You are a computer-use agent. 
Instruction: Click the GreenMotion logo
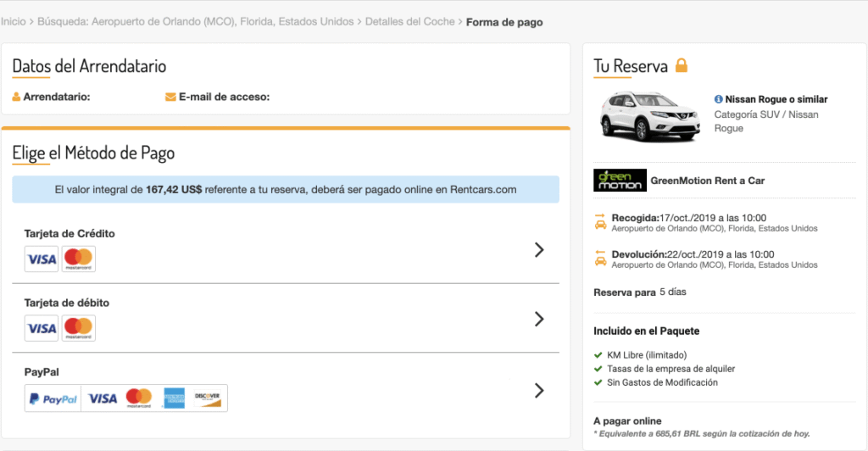(620, 180)
